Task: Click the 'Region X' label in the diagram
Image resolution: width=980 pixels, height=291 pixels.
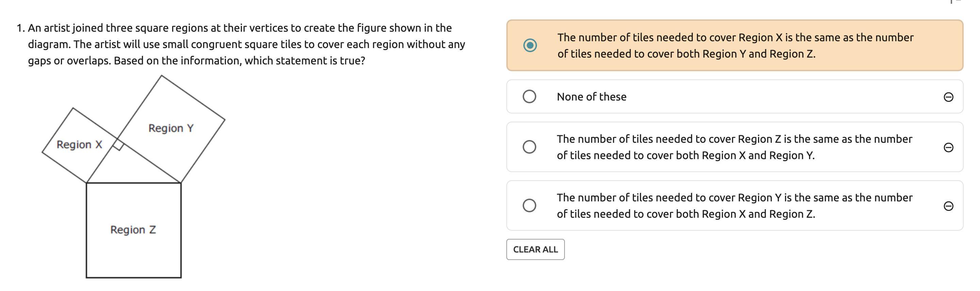Action: pyautogui.click(x=79, y=144)
